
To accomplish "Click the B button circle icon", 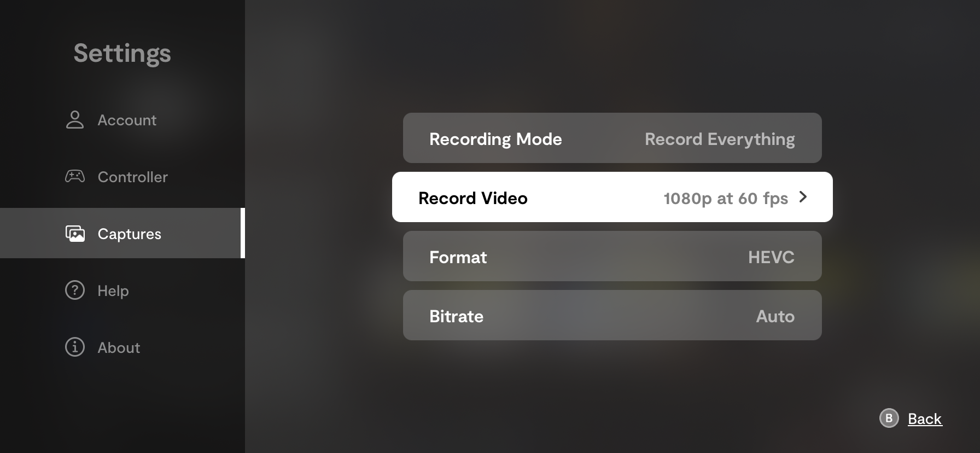I will (x=889, y=419).
